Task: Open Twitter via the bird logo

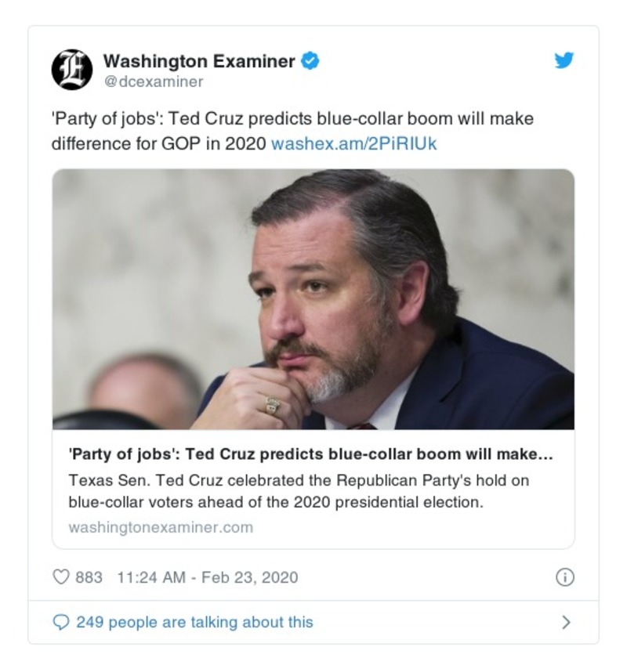Action: coord(564,61)
